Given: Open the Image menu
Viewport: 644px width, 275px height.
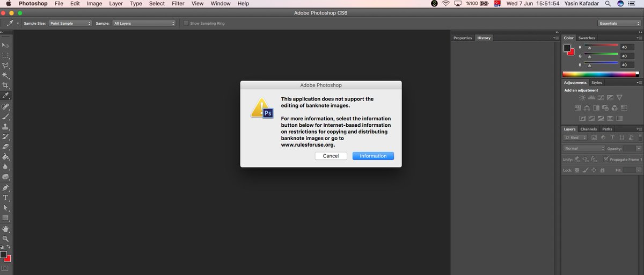Looking at the screenshot, I should (94, 4).
